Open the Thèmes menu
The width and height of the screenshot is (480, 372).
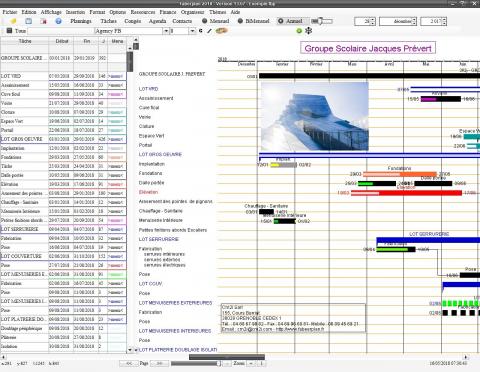pos(217,12)
